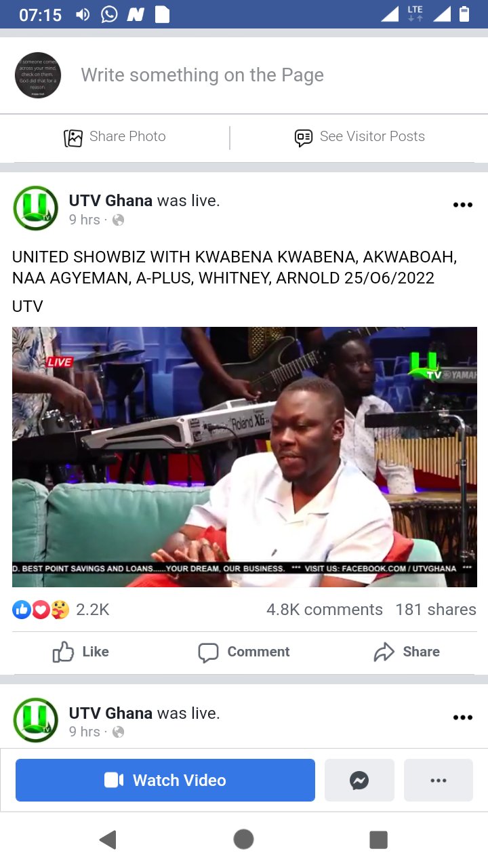Viewport: 488px width, 868px height.
Task: Tap the Share arrow icon
Action: (x=384, y=652)
